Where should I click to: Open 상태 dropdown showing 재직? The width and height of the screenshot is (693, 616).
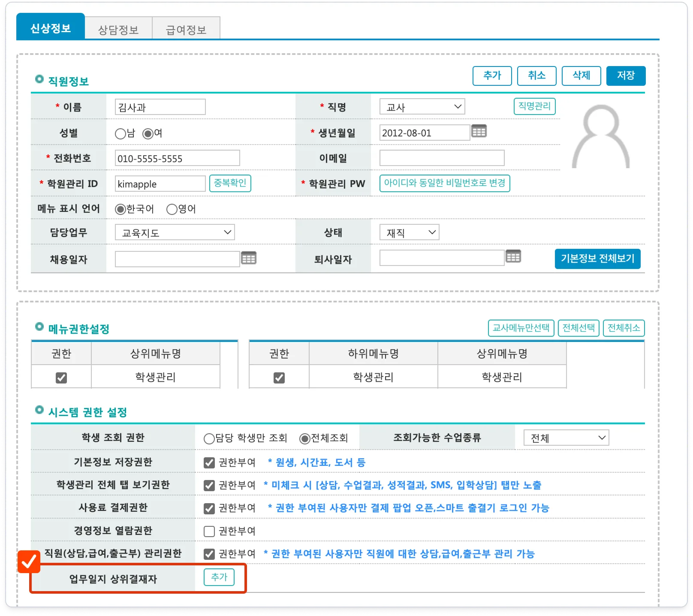(409, 232)
